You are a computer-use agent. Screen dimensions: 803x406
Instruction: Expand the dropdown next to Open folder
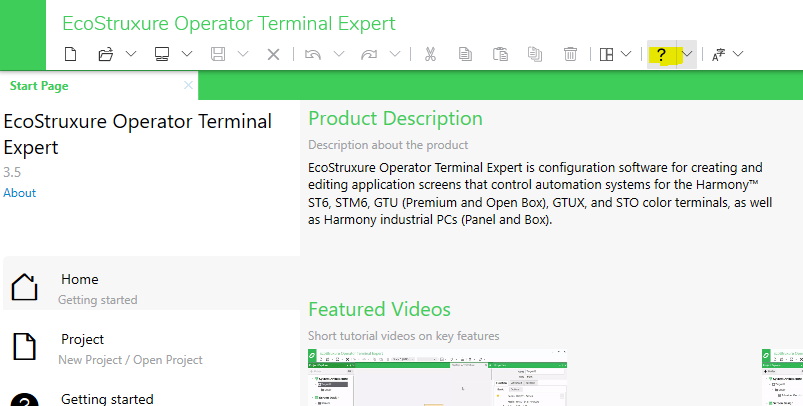coord(131,54)
